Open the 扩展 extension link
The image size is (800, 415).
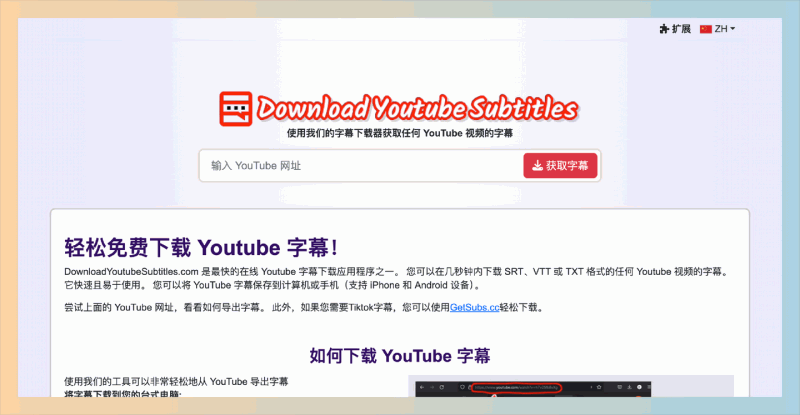click(675, 29)
